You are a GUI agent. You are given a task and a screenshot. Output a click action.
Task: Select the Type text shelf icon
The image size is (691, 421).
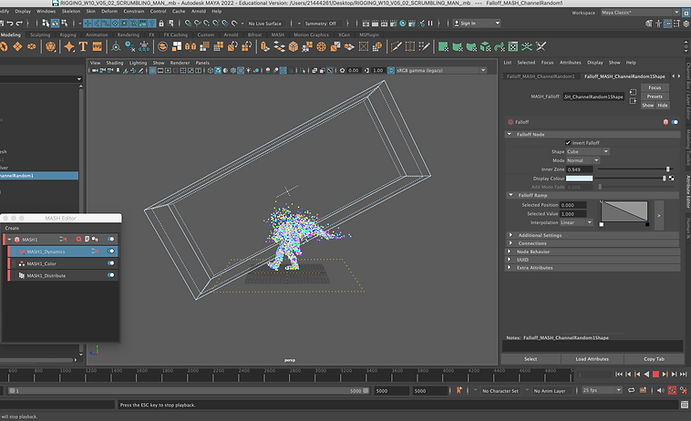[83, 47]
